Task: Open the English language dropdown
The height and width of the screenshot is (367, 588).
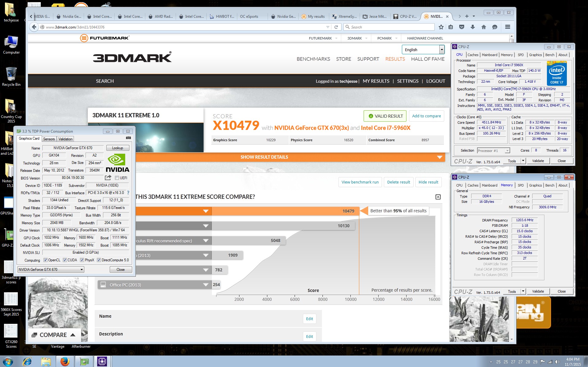Action: (423, 50)
